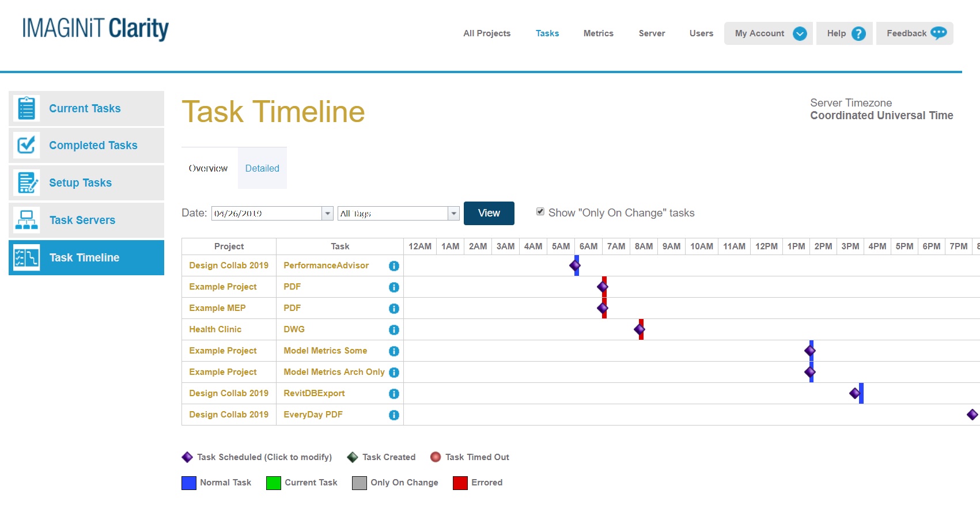The height and width of the screenshot is (505, 980).
Task: Switch to the Overview tab
Action: coord(209,168)
